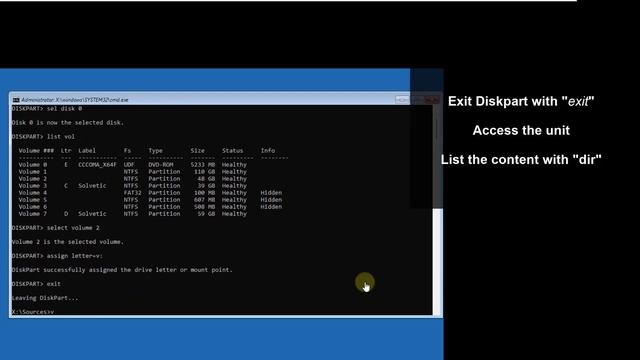Click the 'Volume 1' row name
The height and width of the screenshot is (360, 640).
(33, 172)
